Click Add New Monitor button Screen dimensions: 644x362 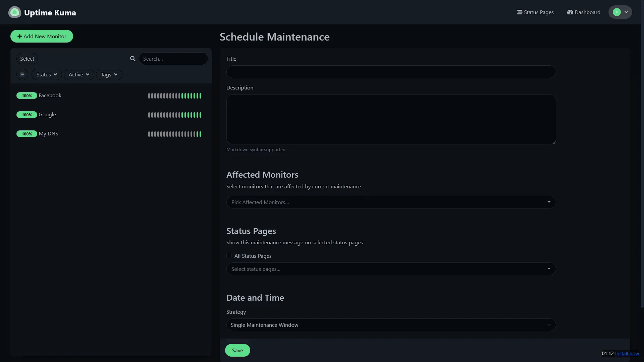[42, 36]
